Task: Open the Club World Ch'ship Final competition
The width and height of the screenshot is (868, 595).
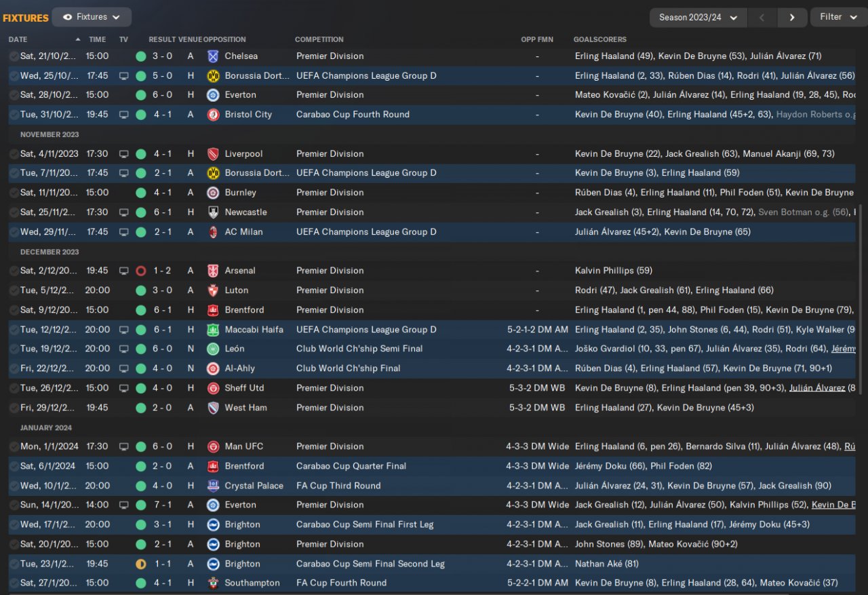Action: (x=349, y=368)
